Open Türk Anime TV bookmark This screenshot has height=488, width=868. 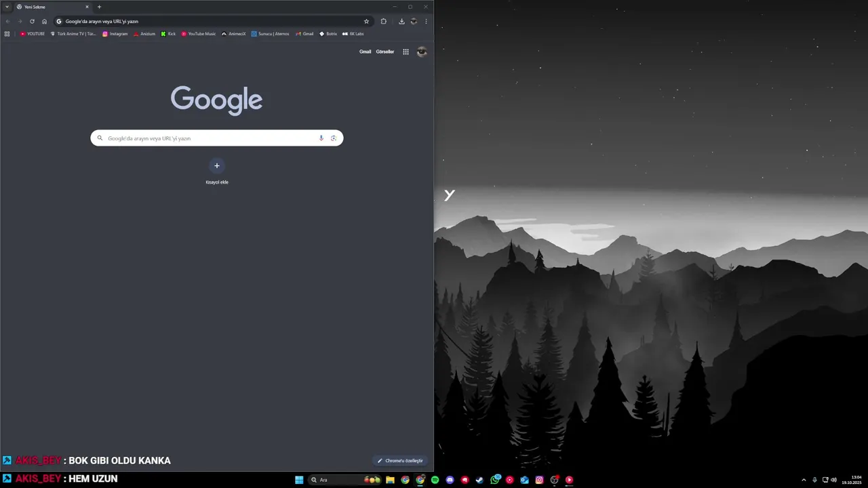73,34
